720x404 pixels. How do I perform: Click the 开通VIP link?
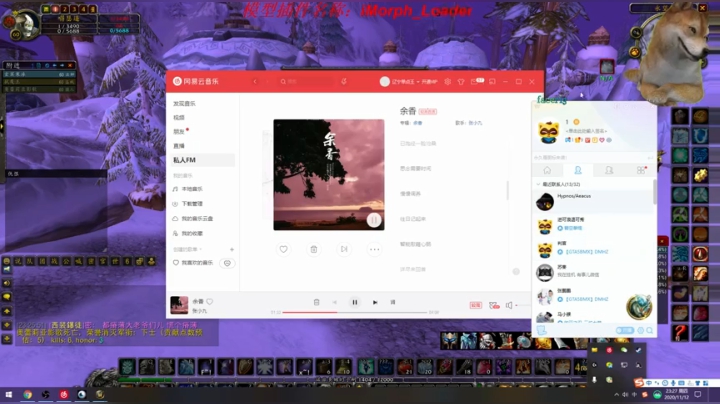[x=429, y=82]
